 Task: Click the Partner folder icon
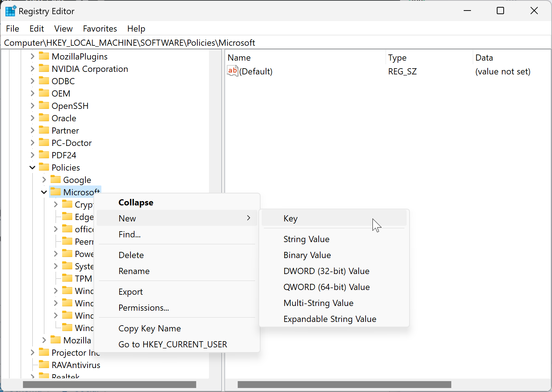tap(44, 130)
